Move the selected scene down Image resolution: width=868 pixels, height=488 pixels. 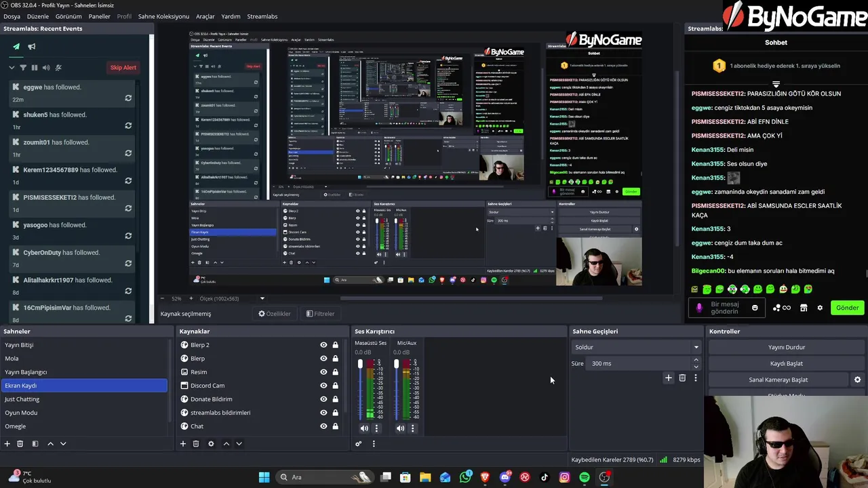click(63, 443)
